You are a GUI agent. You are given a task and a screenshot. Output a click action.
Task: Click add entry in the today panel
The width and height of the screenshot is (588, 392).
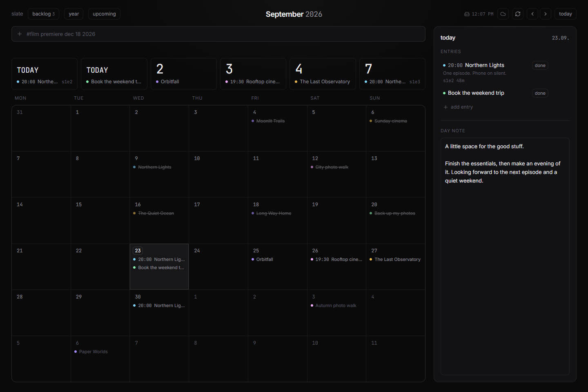[x=458, y=107]
